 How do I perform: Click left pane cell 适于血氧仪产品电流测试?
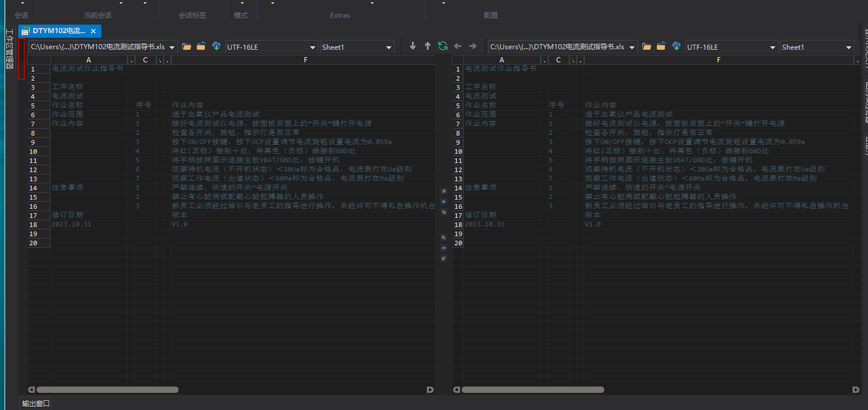(216, 114)
